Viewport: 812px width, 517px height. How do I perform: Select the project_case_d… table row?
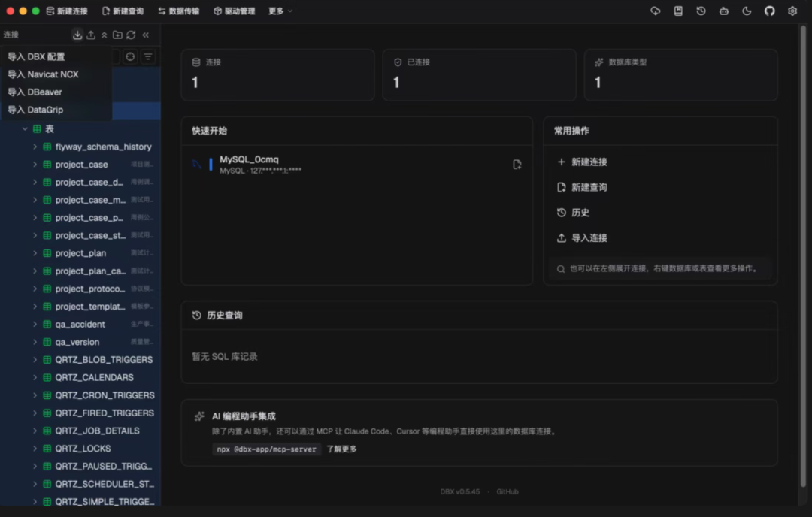(x=80, y=182)
